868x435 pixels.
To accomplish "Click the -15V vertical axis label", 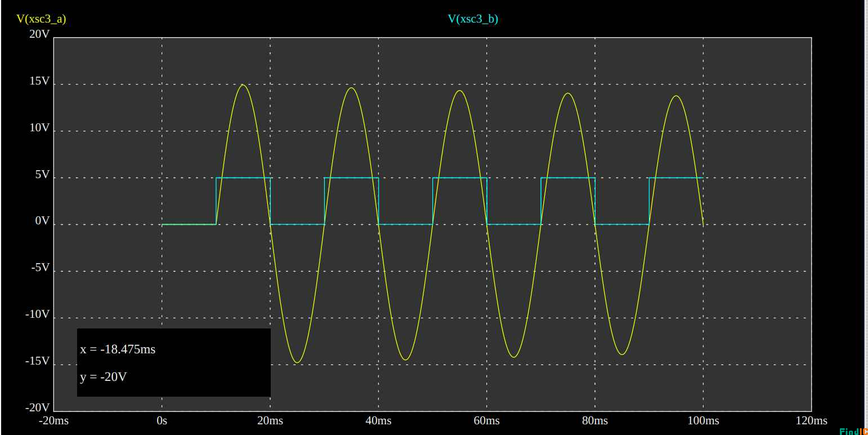I will 37,361.
